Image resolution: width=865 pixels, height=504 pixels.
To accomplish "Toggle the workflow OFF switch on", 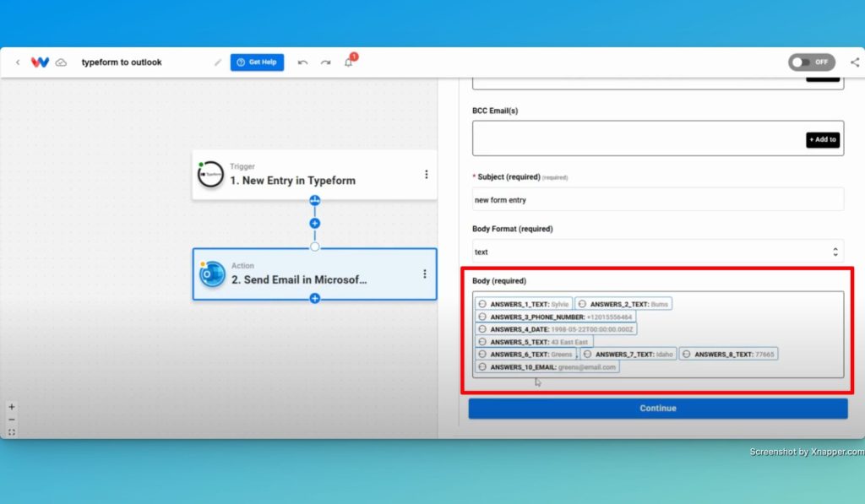I will (812, 62).
